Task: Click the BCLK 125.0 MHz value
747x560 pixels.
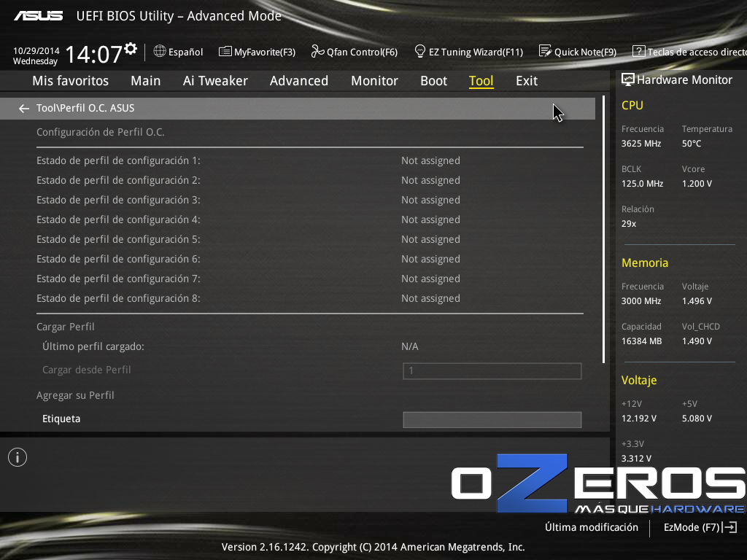Action: 642,184
